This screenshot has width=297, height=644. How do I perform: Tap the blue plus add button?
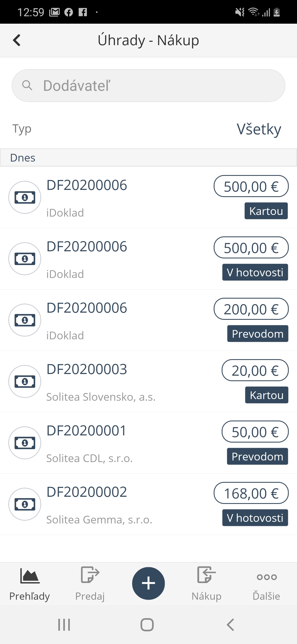point(148,583)
